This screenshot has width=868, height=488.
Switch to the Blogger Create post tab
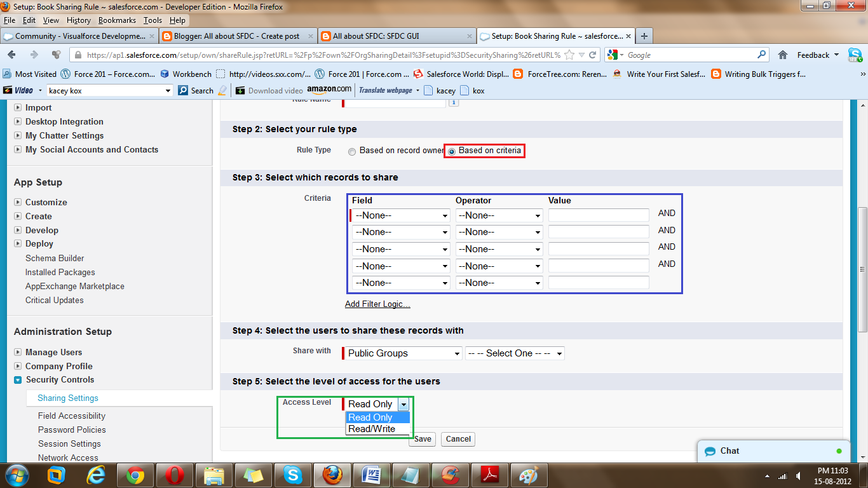pos(235,36)
